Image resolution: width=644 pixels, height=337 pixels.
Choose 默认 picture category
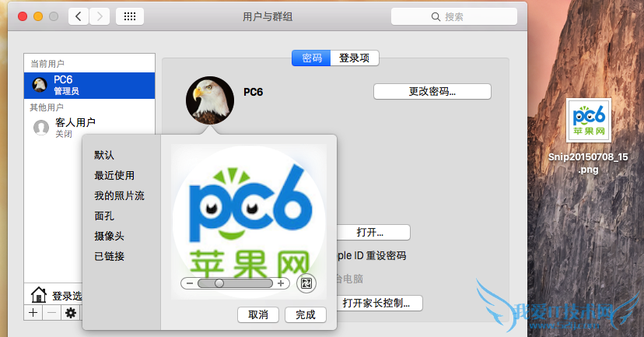(104, 155)
